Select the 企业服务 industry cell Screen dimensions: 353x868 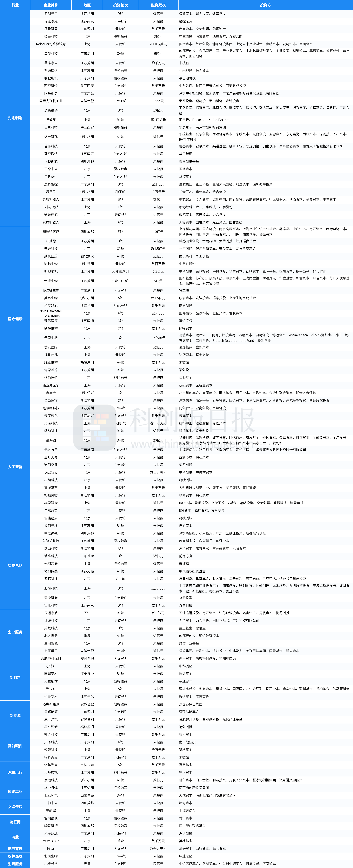[15, 632]
